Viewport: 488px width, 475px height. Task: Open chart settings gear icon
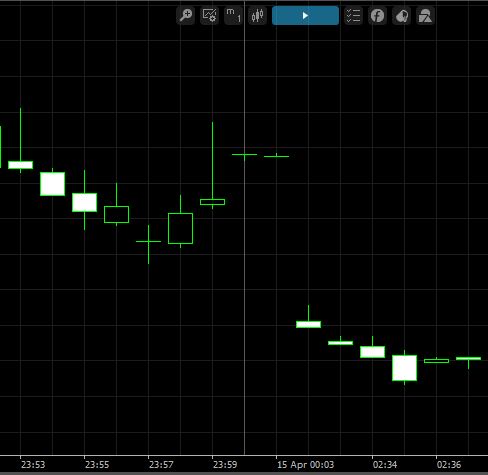coord(209,16)
